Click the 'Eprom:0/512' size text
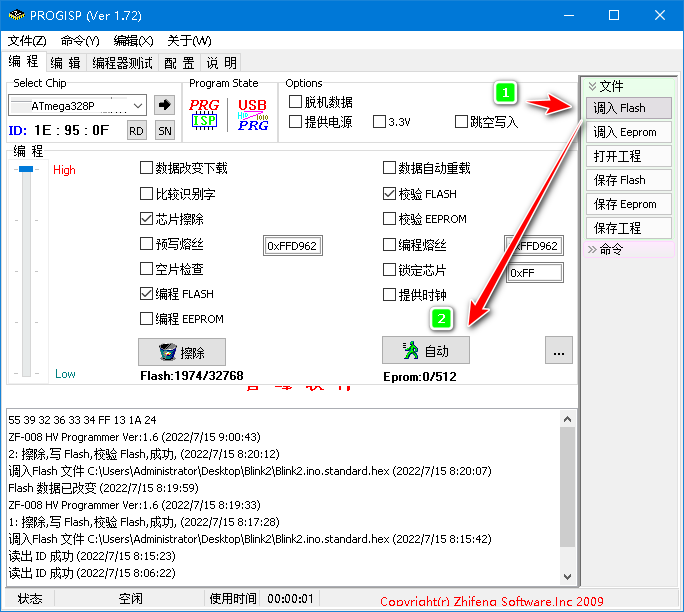 pos(420,376)
